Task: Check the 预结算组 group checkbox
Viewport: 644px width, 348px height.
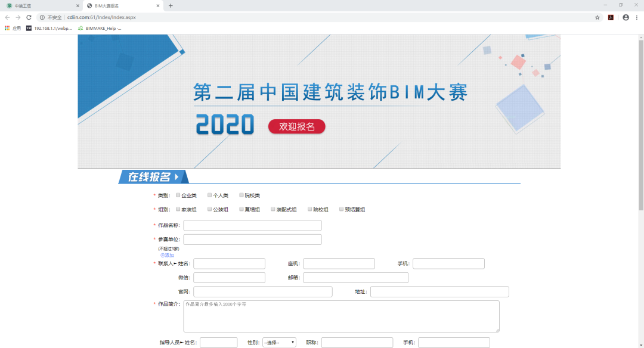Action: click(x=341, y=209)
